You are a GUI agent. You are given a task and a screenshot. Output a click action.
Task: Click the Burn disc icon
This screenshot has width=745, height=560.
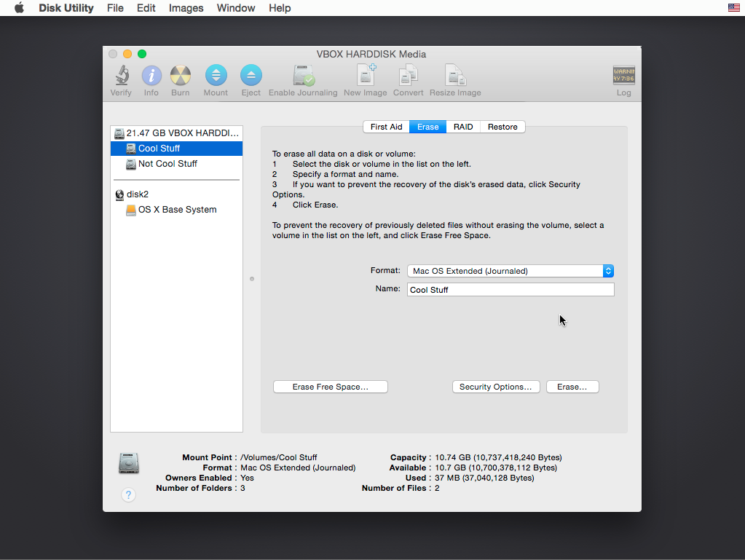(x=181, y=76)
